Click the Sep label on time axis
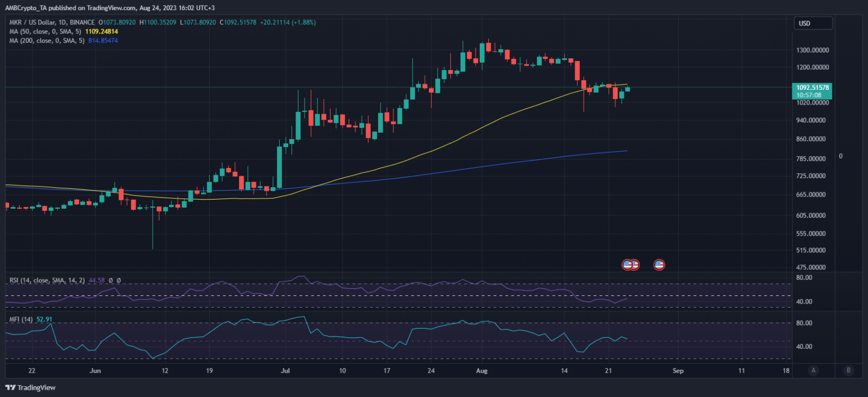Viewport: 868px width, 397px height. [679, 371]
